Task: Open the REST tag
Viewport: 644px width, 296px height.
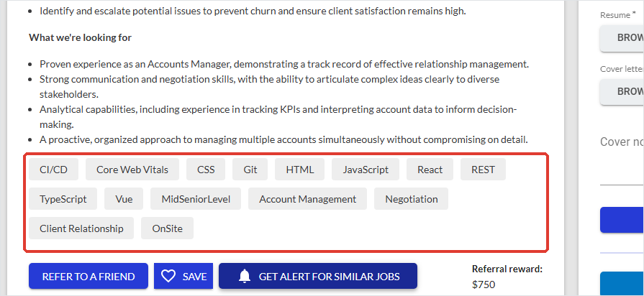Action: pos(483,170)
